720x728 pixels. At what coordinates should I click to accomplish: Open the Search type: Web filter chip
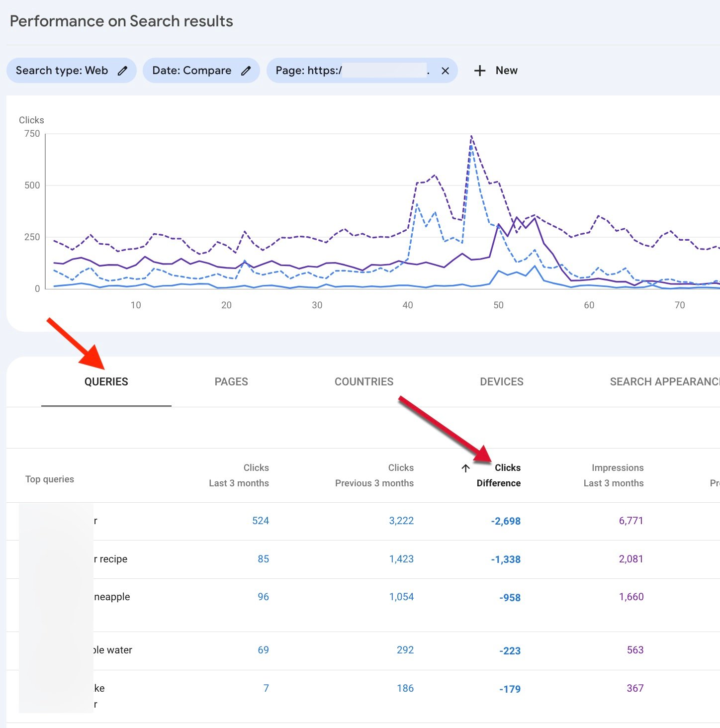pos(62,71)
